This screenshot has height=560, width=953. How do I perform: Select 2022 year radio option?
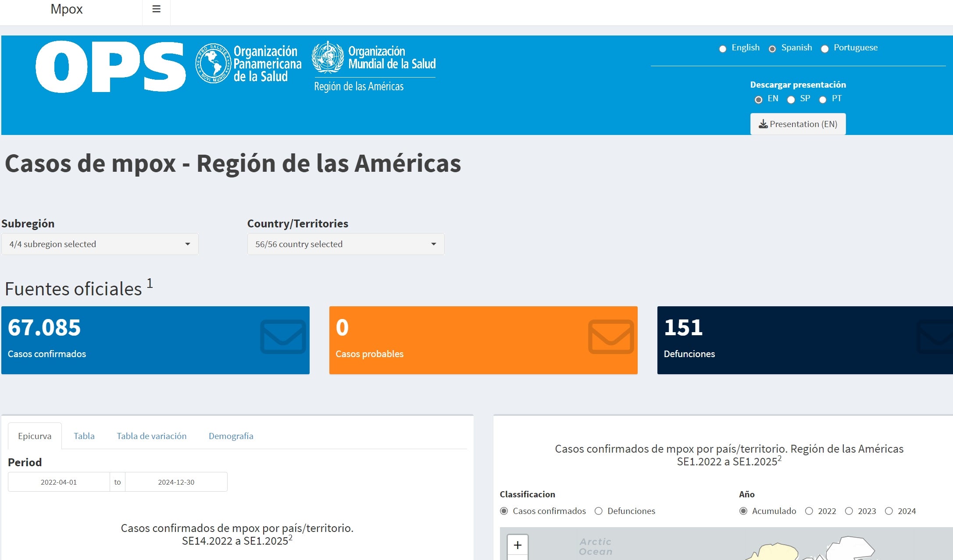[809, 511]
